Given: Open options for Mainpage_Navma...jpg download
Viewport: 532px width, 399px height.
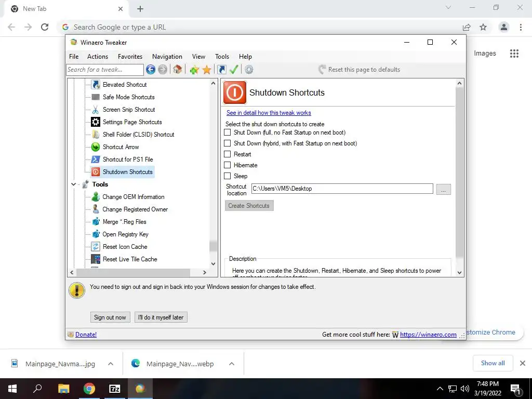Looking at the screenshot, I should (111, 364).
